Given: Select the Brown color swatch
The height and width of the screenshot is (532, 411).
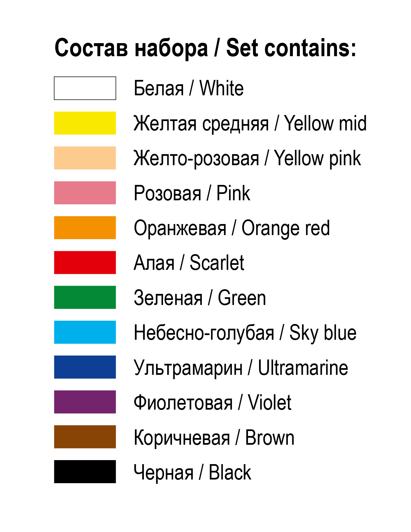Looking at the screenshot, I should coord(85,437).
